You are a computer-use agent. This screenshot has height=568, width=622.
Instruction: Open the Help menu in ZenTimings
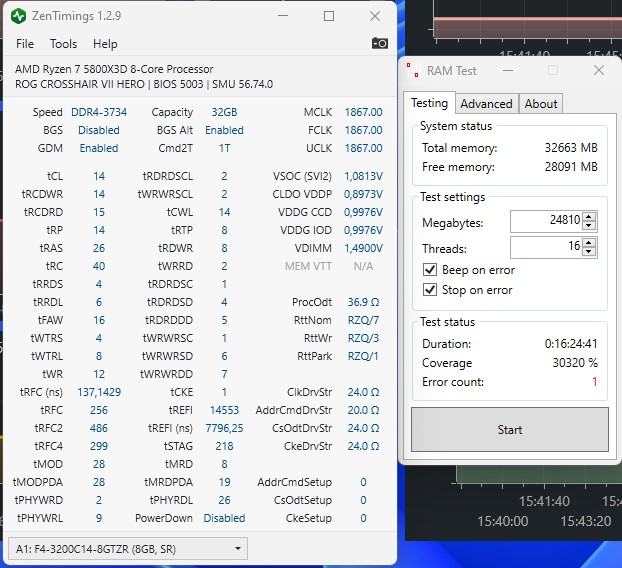(105, 44)
